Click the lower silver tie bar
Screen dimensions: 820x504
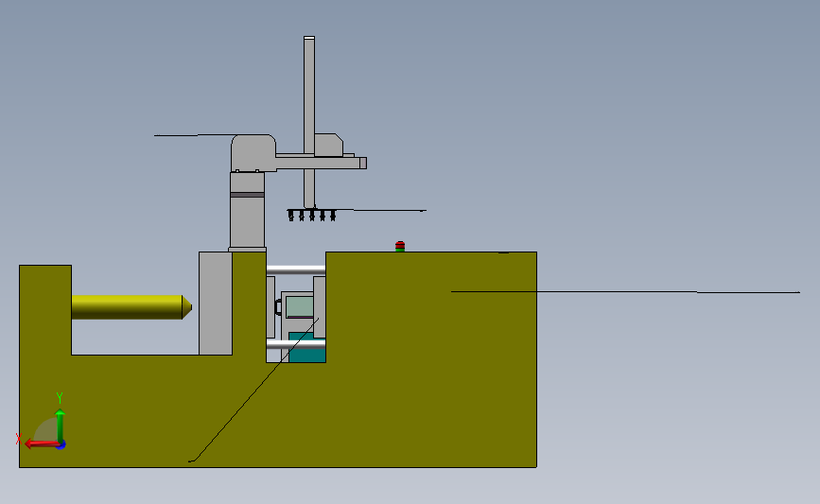(x=296, y=344)
